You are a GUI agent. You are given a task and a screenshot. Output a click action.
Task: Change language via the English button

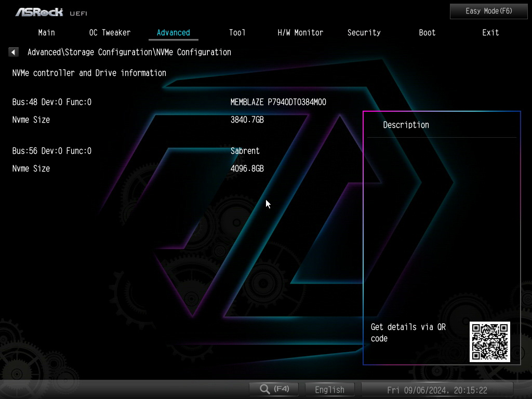[x=329, y=390]
